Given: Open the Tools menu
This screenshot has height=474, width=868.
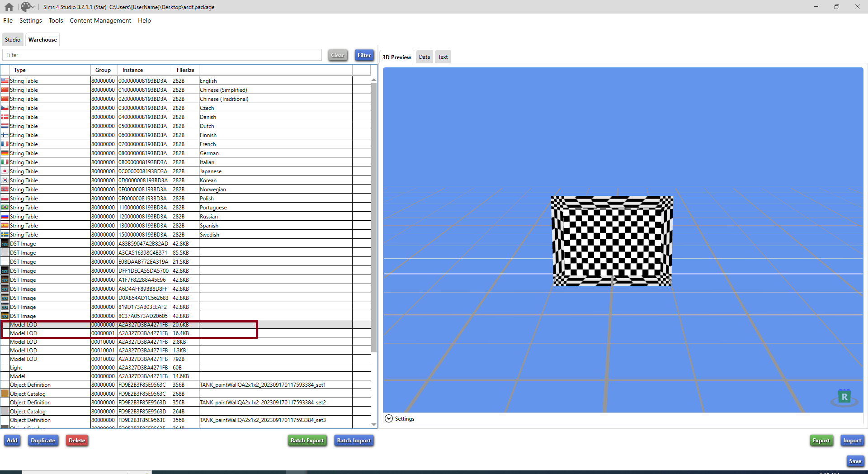Looking at the screenshot, I should point(56,20).
